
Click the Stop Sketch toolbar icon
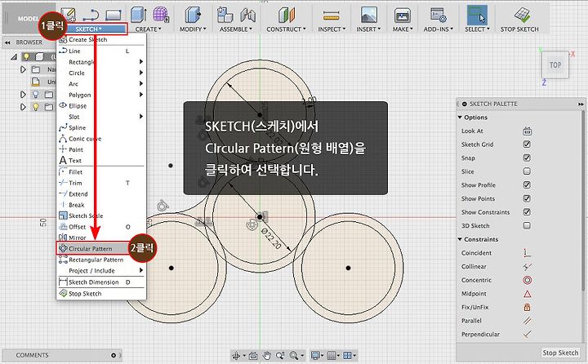[522, 15]
